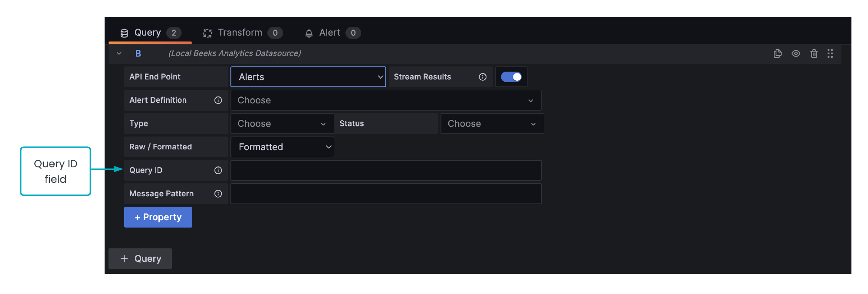Click the Alert Definition info icon
868x294 pixels.
tap(218, 100)
